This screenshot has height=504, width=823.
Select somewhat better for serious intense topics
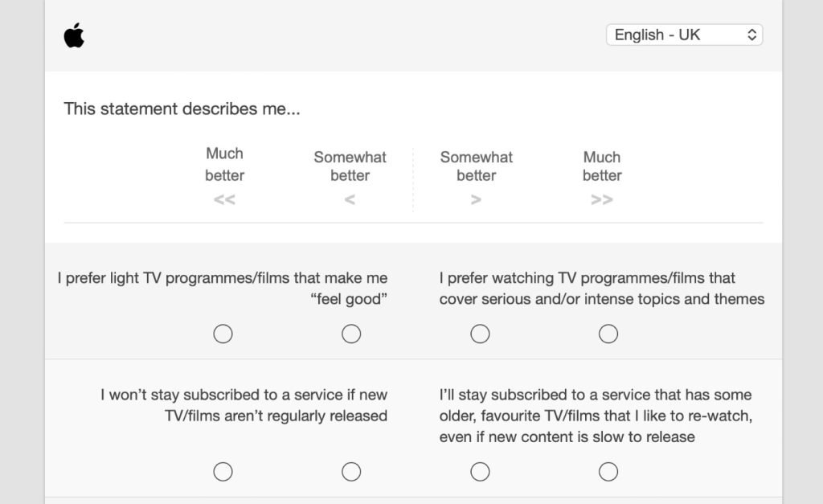[x=480, y=334]
